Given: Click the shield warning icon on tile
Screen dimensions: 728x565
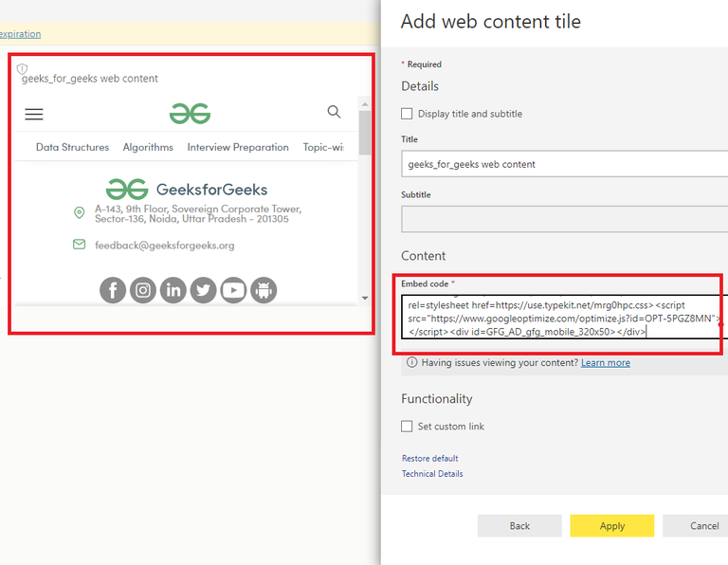Looking at the screenshot, I should click(22, 69).
